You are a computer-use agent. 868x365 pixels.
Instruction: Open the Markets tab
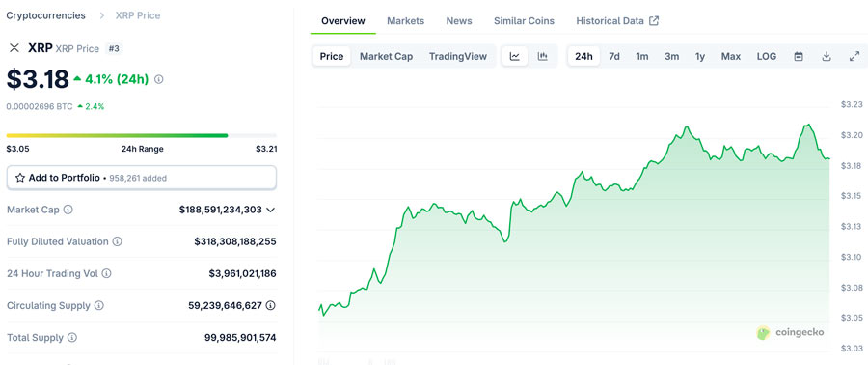405,21
